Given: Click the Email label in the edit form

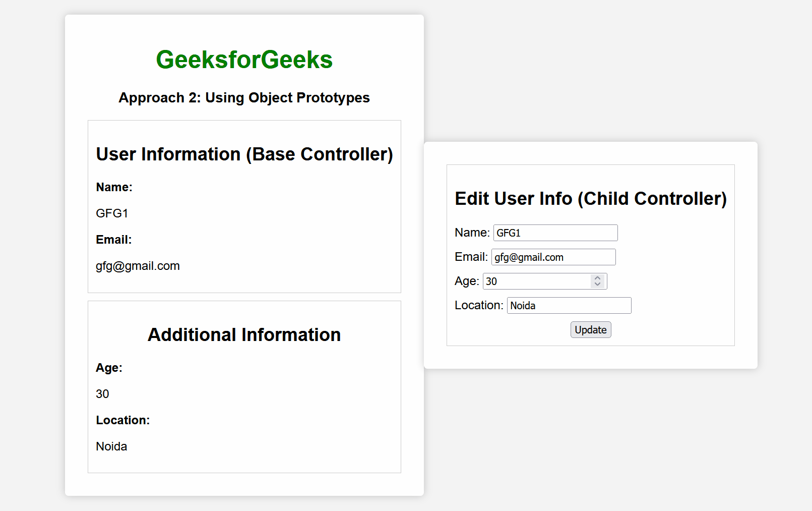Looking at the screenshot, I should (471, 257).
